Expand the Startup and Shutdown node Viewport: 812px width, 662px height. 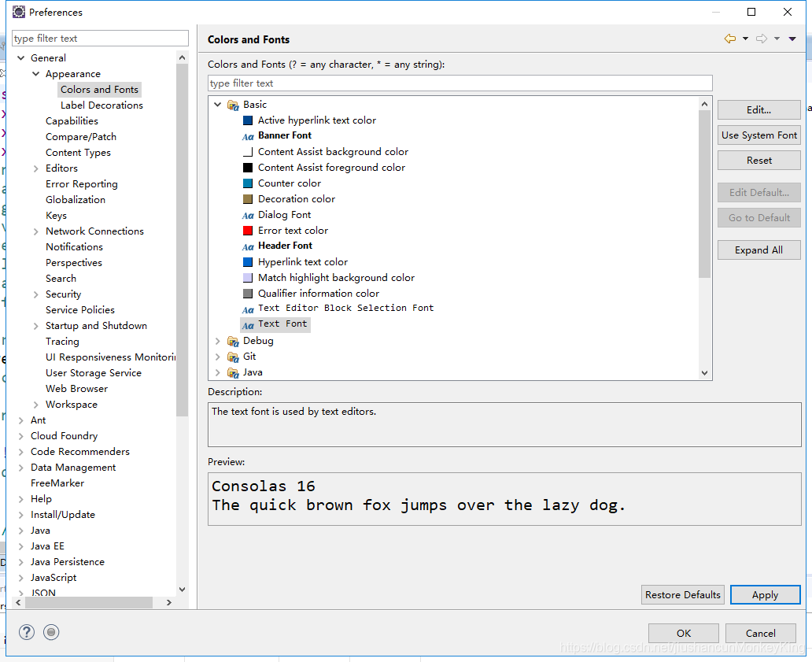click(35, 326)
